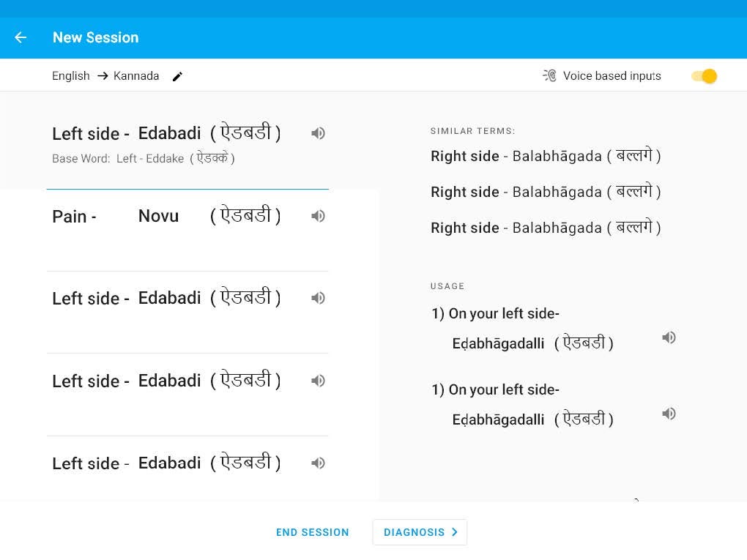747x560 pixels.
Task: Select first 'Balabhāgada' similar term
Action: 546,156
